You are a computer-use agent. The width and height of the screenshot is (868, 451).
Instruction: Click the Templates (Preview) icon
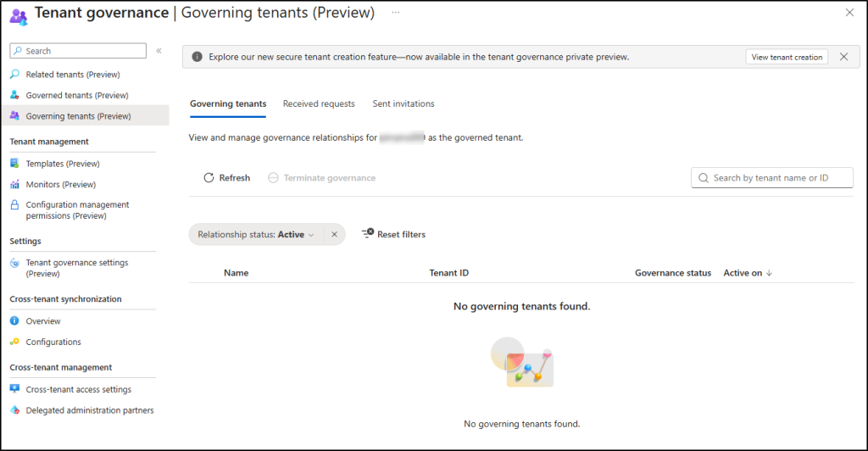coord(14,164)
